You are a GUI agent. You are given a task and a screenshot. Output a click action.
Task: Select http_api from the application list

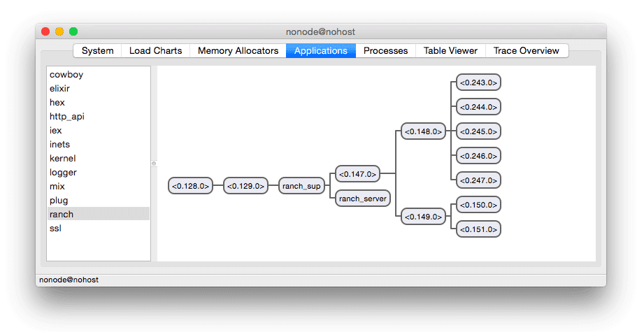point(67,117)
